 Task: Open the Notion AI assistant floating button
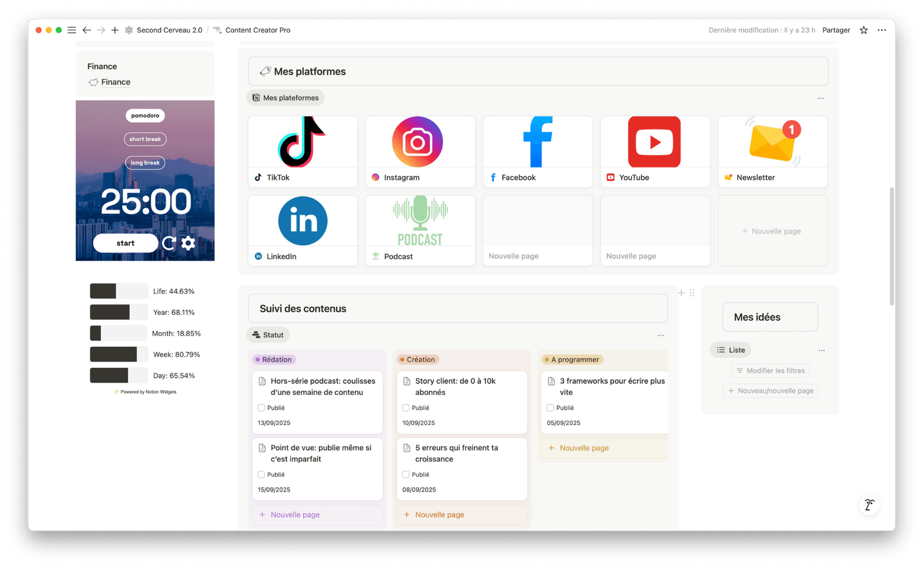coord(869,505)
